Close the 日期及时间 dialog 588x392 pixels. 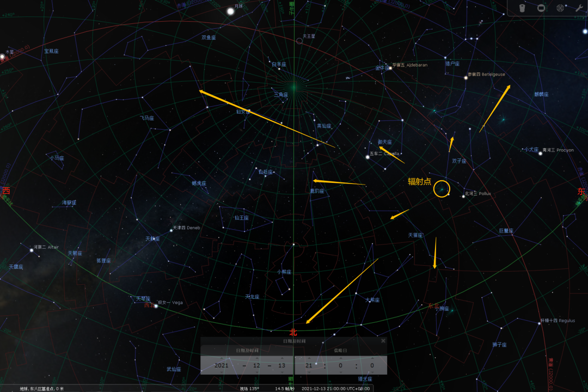tap(383, 341)
